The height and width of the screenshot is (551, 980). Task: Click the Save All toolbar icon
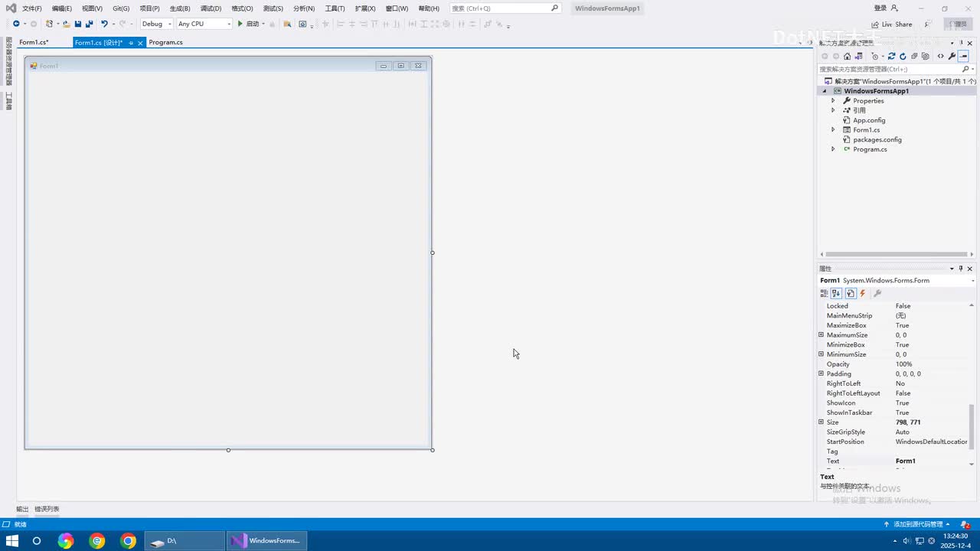pos(90,24)
